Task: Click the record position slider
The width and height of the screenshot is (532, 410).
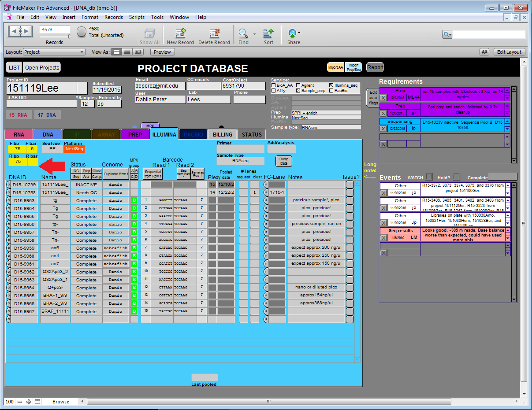Action: (55, 37)
